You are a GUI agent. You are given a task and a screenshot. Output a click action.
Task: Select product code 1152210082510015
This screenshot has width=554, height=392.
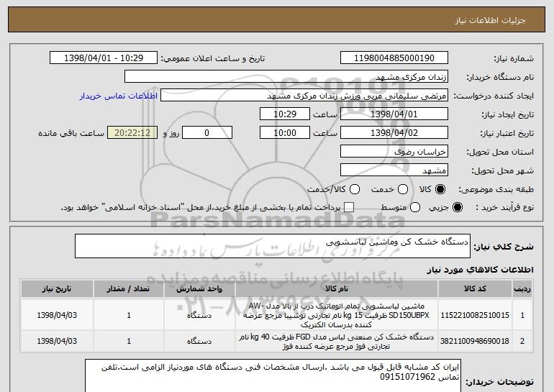(x=475, y=315)
